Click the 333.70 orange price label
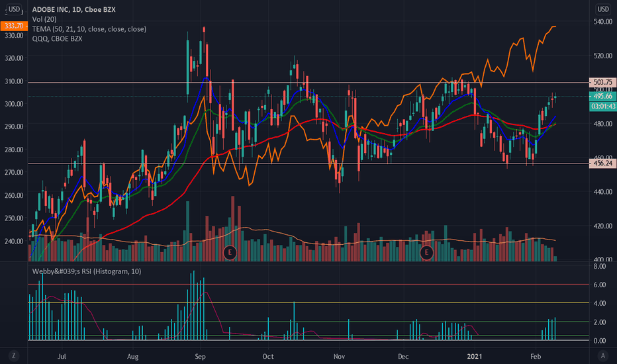617x364 pixels. (x=14, y=26)
